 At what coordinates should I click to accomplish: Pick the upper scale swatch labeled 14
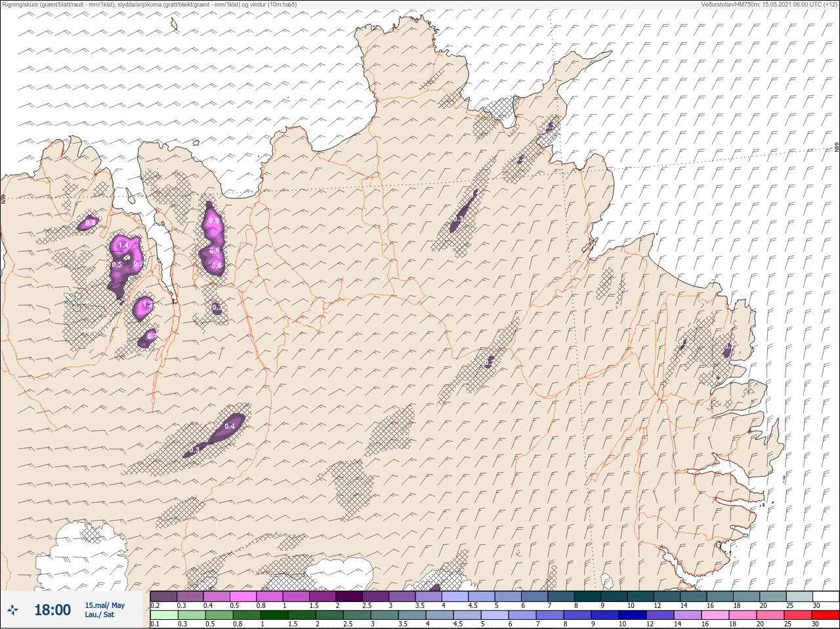(694, 596)
